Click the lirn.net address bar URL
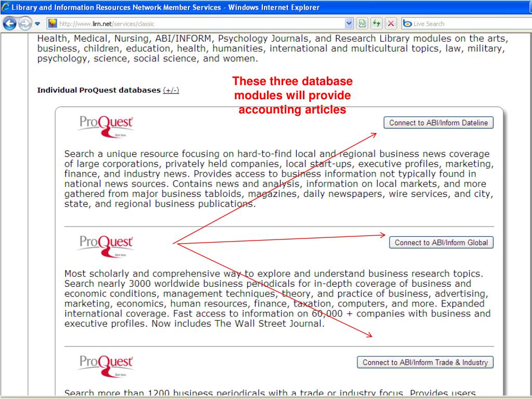This screenshot has width=532, height=399. click(107, 24)
